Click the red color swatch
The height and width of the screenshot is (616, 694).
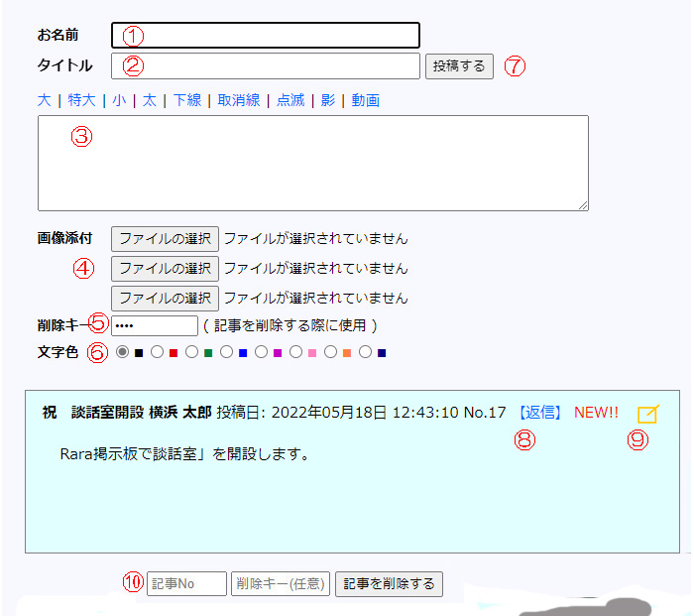pyautogui.click(x=173, y=353)
